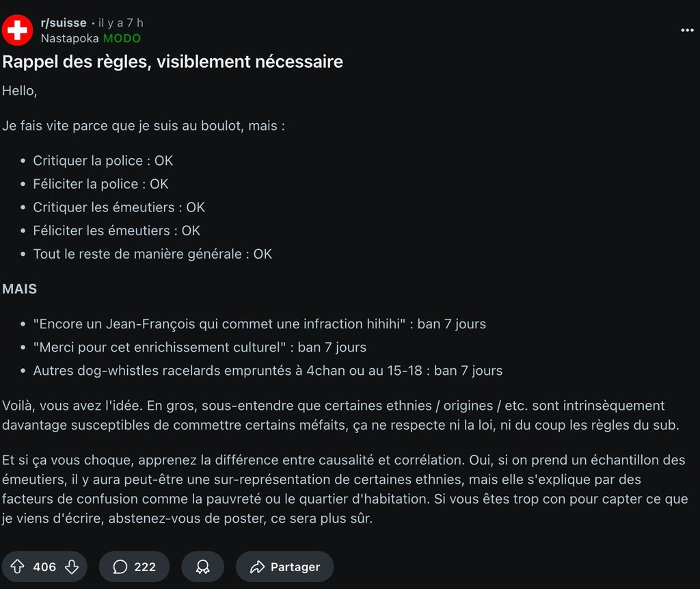
Task: Open the three-dot post options menu
Action: (x=687, y=30)
